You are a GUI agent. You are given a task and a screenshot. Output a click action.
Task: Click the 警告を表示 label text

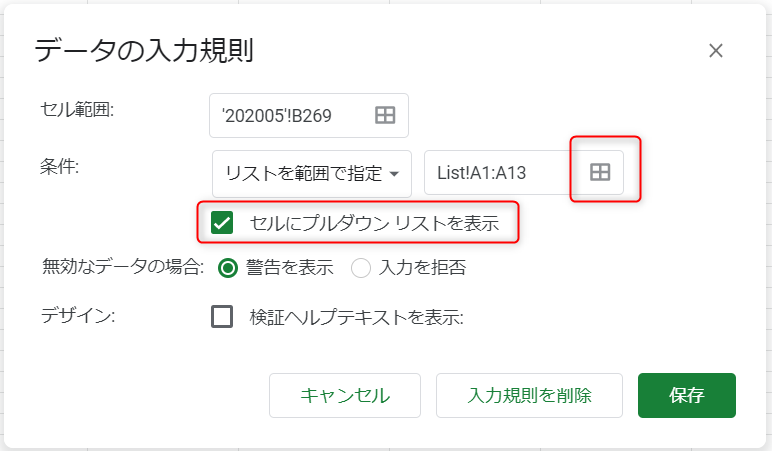290,268
